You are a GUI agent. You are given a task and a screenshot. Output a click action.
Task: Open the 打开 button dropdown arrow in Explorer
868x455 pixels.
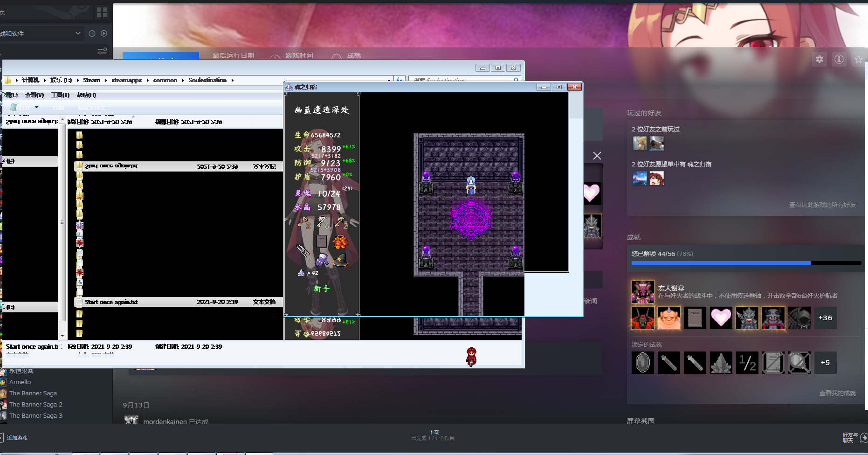(x=36, y=107)
